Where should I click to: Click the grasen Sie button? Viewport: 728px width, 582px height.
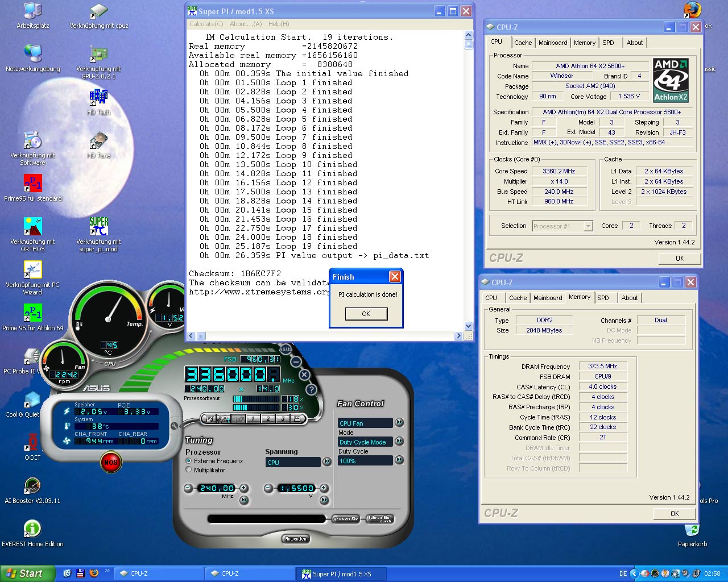[x=346, y=519]
